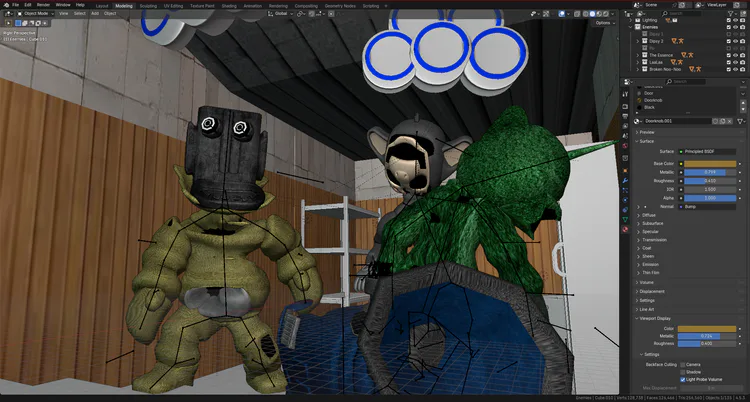Click the material browse sphere icon beside Doorknob.001
The image size is (750, 402).
click(x=638, y=122)
